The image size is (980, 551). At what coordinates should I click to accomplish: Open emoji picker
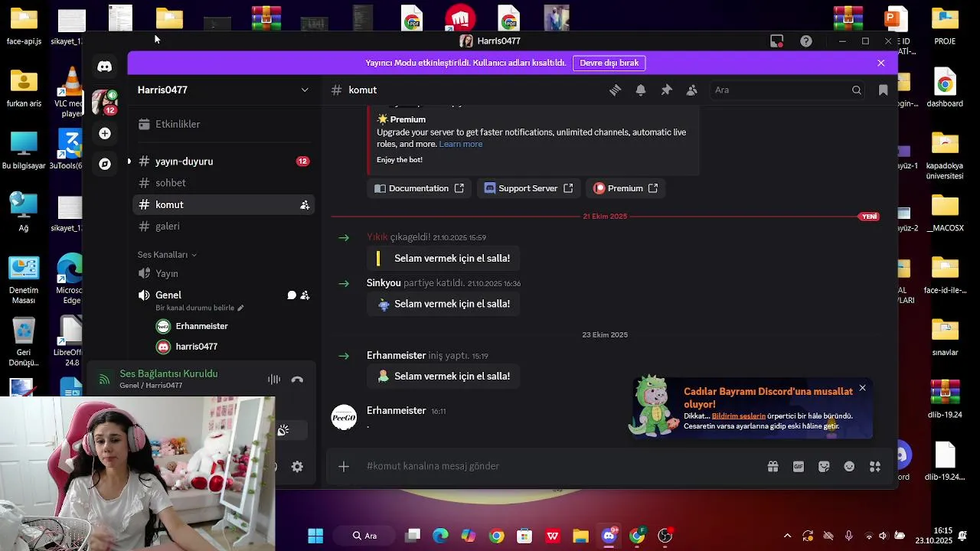coord(849,467)
